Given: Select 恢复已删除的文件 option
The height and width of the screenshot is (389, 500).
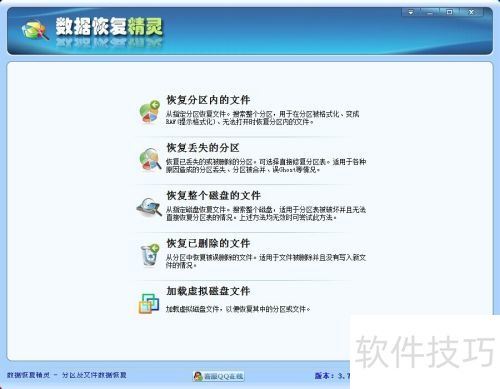Looking at the screenshot, I should coord(208,243).
